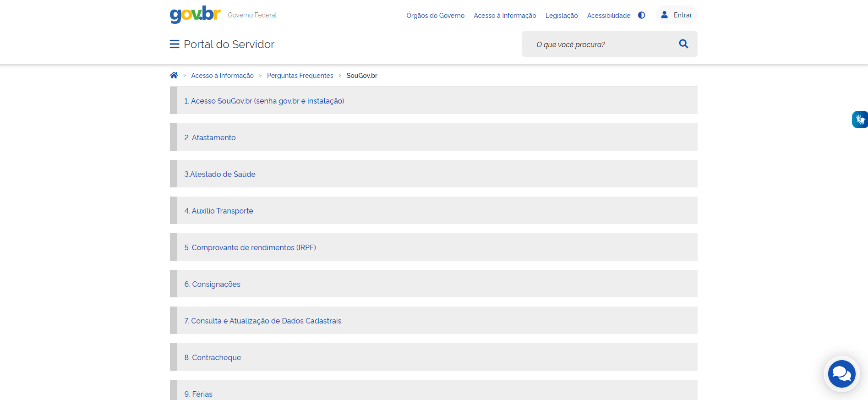Expand '3. Atestado de Saúde' section
This screenshot has width=868, height=400.
point(220,174)
